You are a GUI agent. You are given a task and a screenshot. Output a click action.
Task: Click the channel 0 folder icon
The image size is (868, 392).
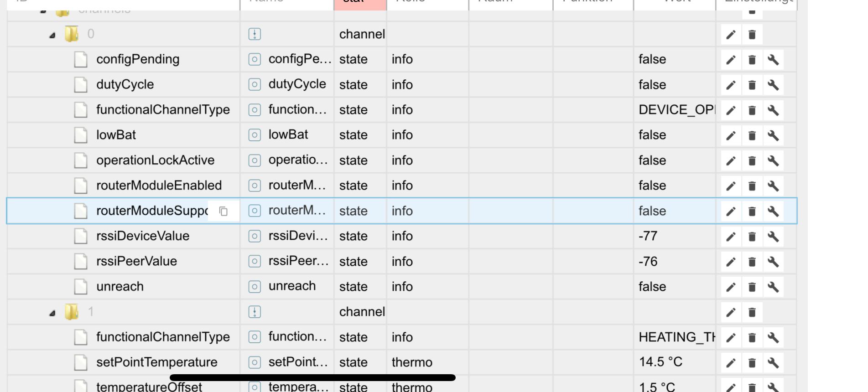click(x=71, y=34)
